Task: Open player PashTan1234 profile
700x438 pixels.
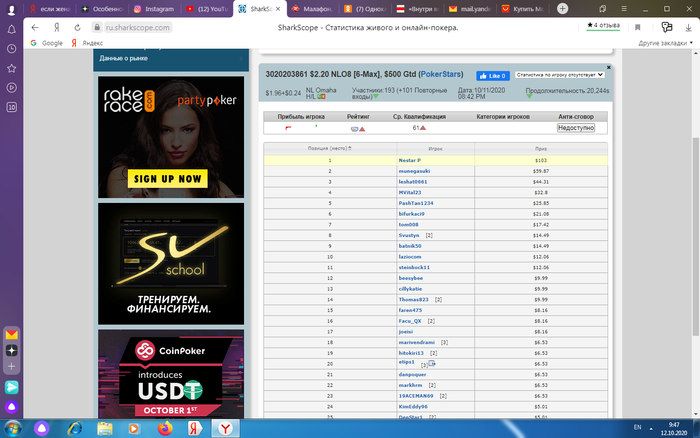Action: 416,203
